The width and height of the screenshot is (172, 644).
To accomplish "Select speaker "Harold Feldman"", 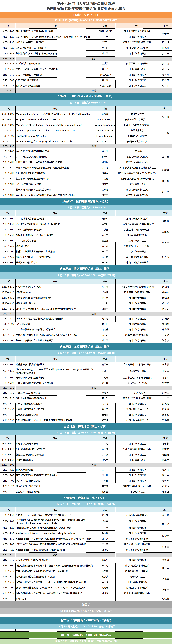I will coord(105,136).
